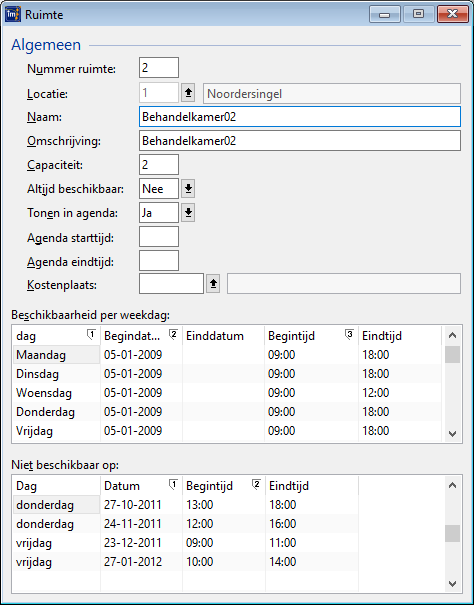Open the Locatie lookup arrow button
Viewport: 474px width, 605px height.
[x=188, y=93]
